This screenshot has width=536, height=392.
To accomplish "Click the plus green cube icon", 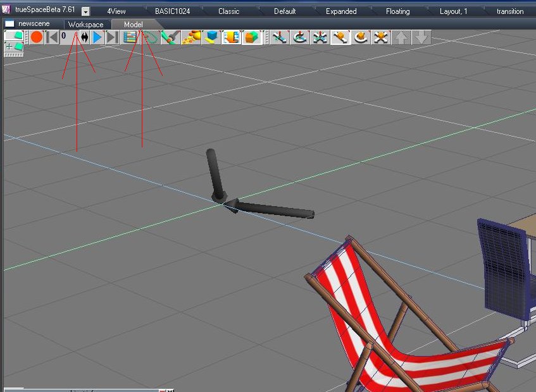I will coord(14,47).
